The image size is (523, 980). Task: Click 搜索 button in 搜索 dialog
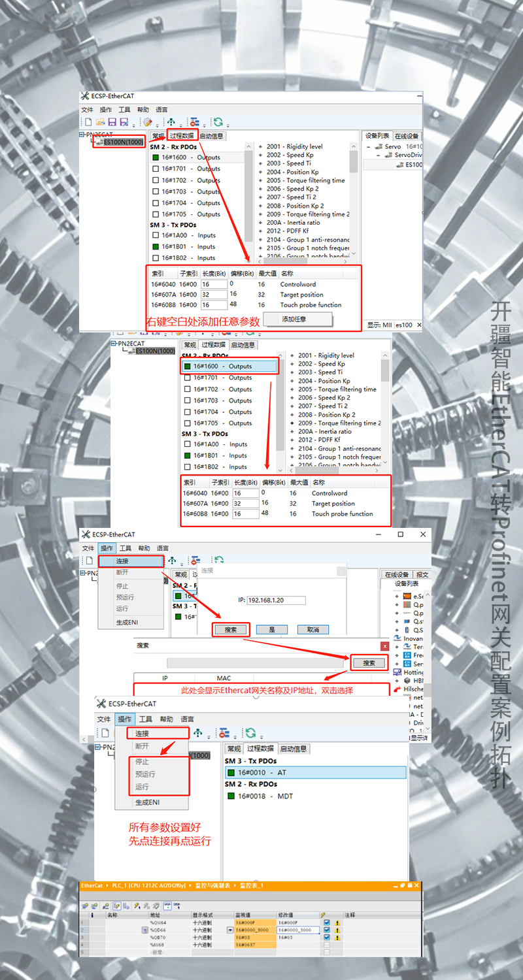369,662
